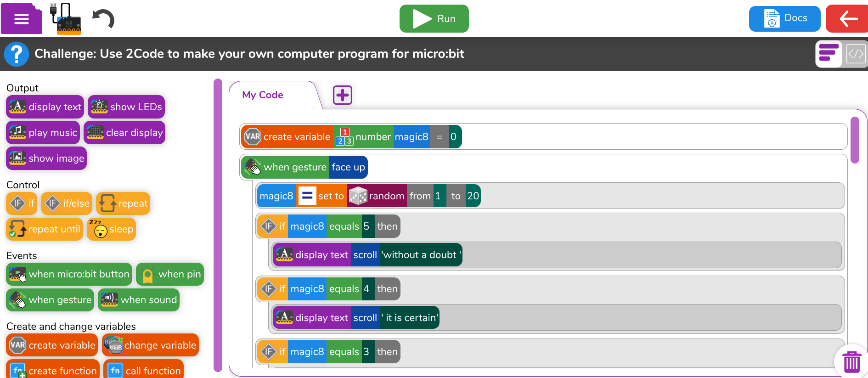This screenshot has width=868, height=378.
Task: Click the block palette vertical scrollbar
Action: pos(218,225)
